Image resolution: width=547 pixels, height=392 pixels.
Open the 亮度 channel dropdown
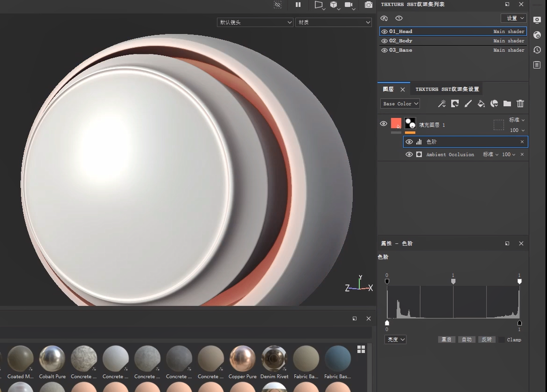395,339
